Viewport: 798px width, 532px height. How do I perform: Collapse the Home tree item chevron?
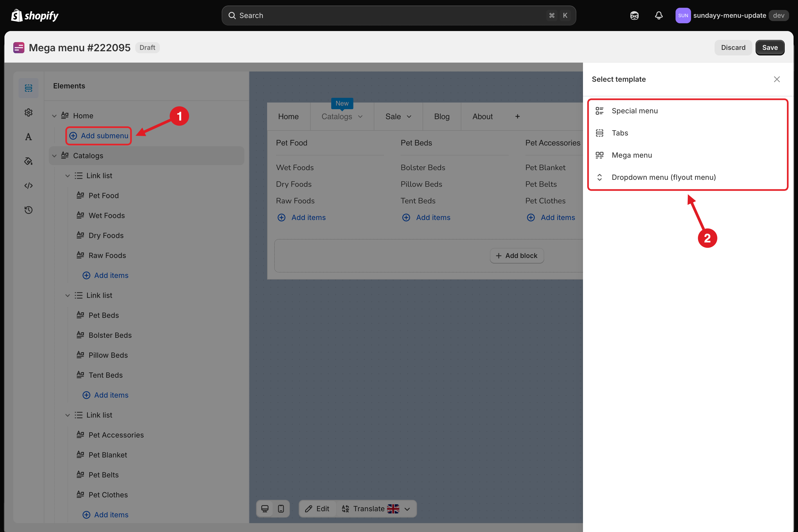pos(54,116)
